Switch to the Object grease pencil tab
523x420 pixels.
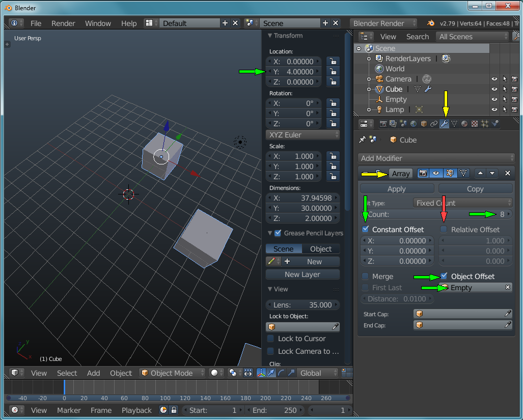point(321,249)
